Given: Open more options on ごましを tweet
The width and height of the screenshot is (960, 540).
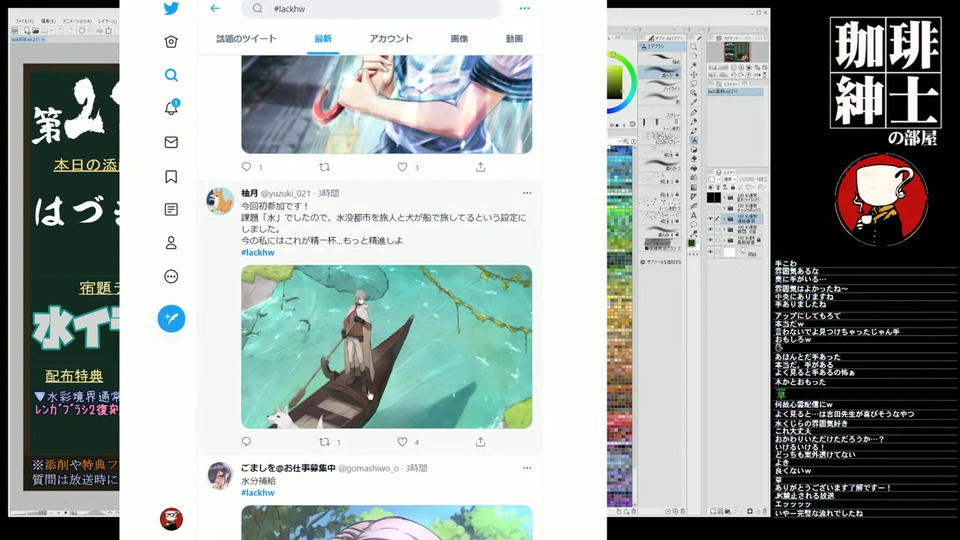Looking at the screenshot, I should [x=527, y=468].
